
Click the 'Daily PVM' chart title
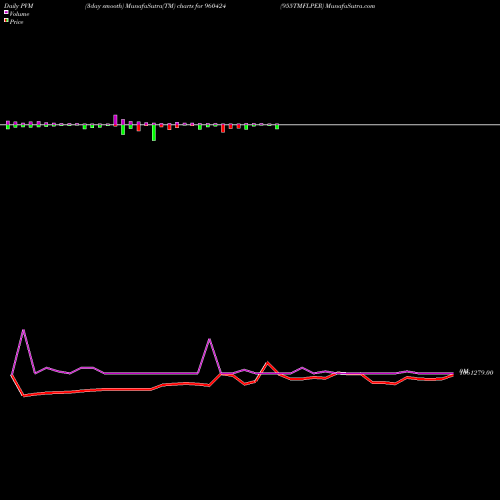[x=19, y=6]
